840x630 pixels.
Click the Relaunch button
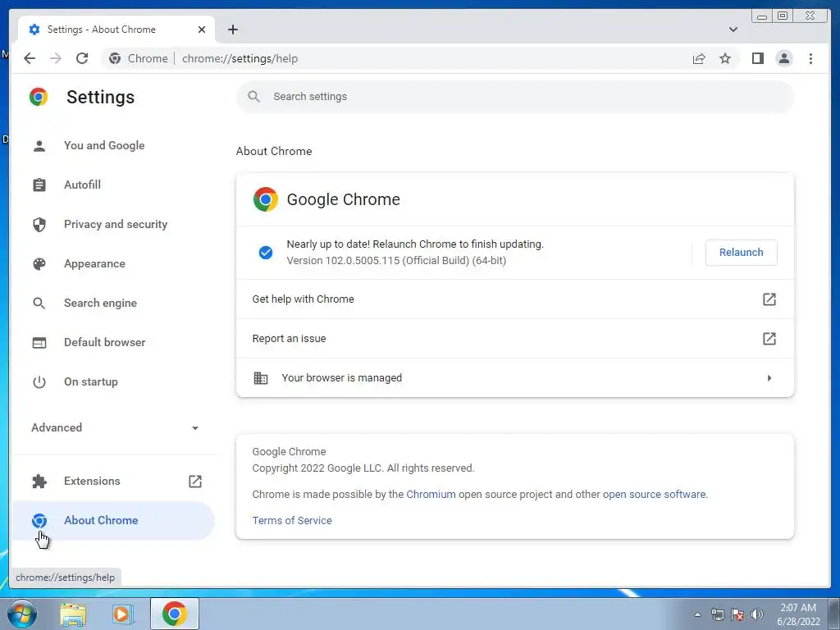(741, 253)
